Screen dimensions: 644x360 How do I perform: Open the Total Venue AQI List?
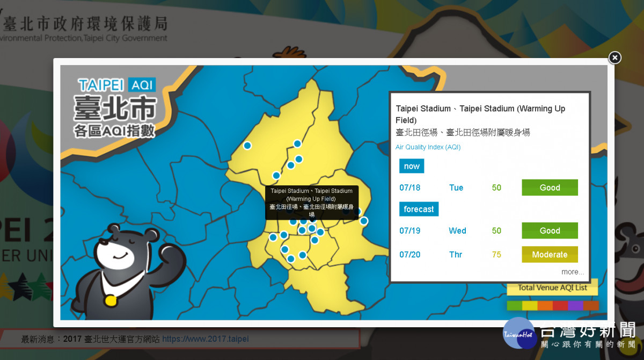tap(552, 287)
